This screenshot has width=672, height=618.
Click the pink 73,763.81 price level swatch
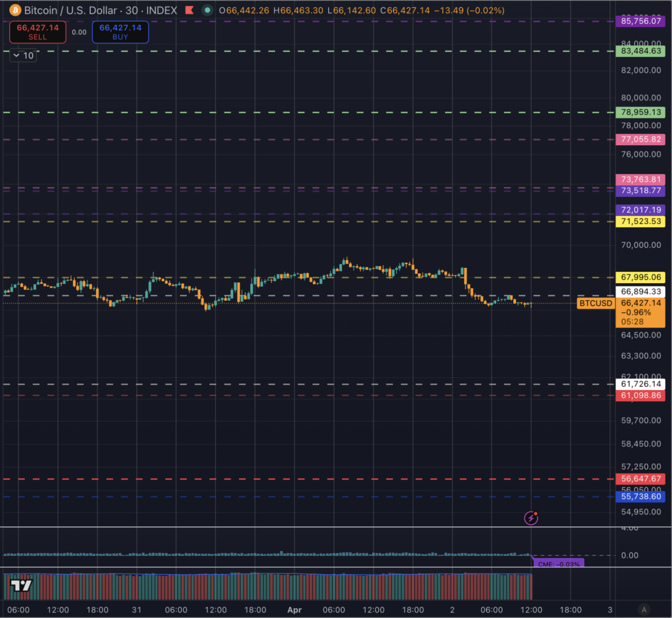tap(640, 179)
